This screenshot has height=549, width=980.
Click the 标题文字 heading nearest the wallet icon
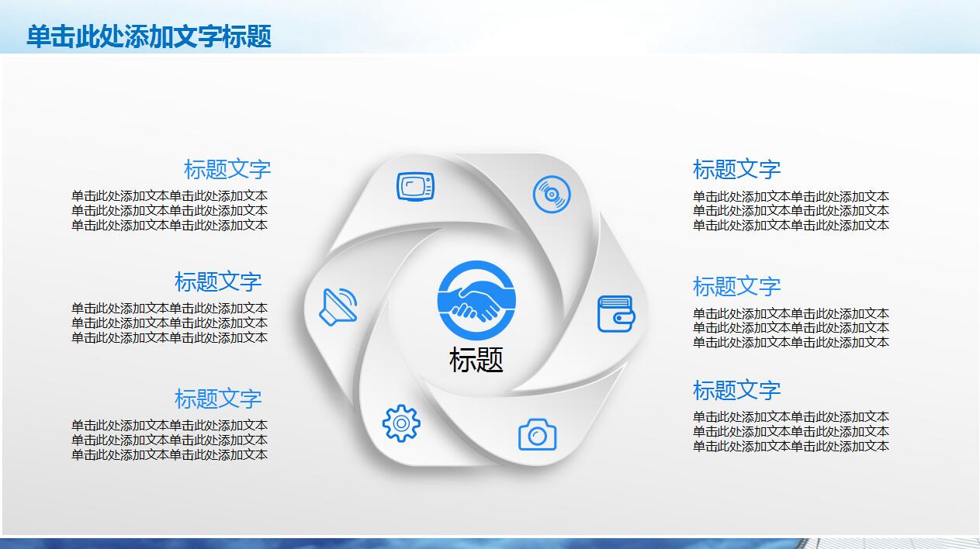736,286
